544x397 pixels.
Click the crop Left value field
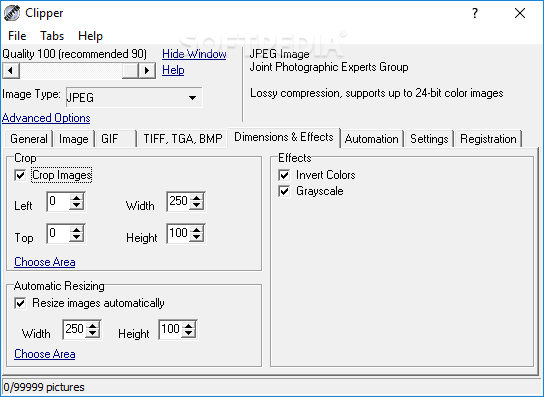(x=59, y=201)
